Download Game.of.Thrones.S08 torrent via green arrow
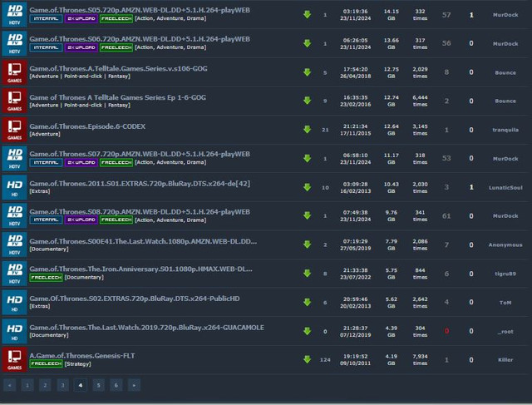Image resolution: width=532 pixels, height=405 pixels. coord(307,215)
